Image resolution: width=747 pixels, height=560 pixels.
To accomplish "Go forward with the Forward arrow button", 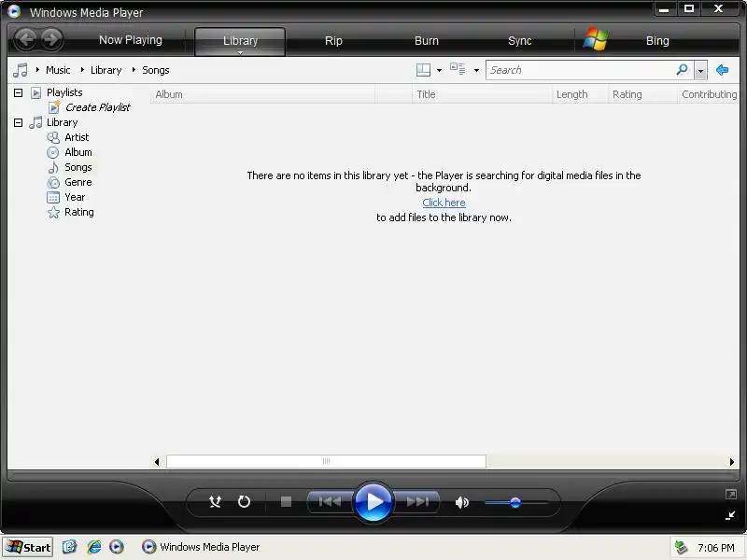I will click(51, 39).
